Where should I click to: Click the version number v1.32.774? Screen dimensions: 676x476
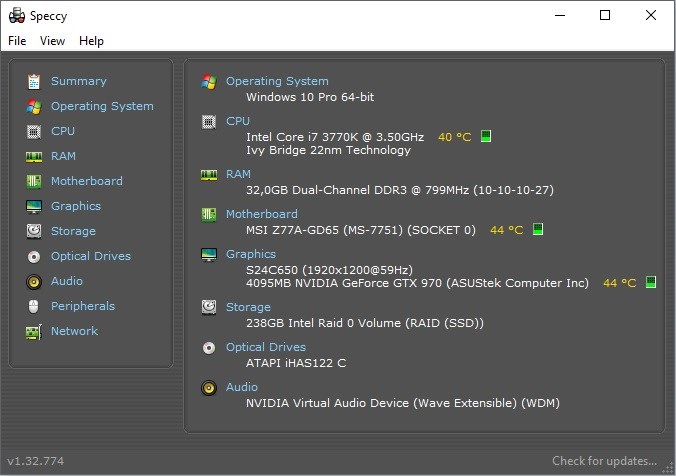pyautogui.click(x=36, y=461)
